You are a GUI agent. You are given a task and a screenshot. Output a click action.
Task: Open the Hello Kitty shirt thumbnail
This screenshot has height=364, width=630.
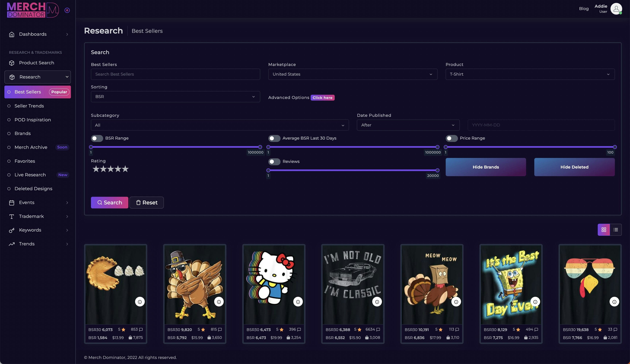pos(273,285)
